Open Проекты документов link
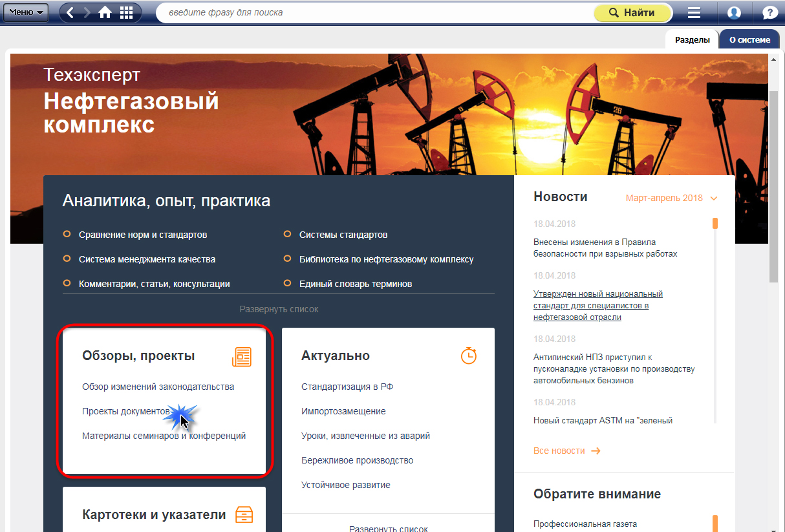Screen dimensions: 785x532 125,411
